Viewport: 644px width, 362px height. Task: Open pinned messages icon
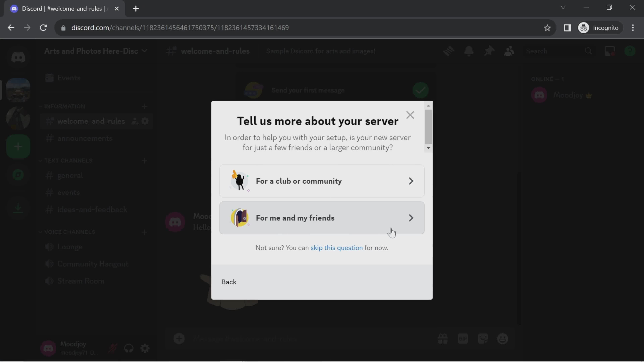tap(489, 51)
